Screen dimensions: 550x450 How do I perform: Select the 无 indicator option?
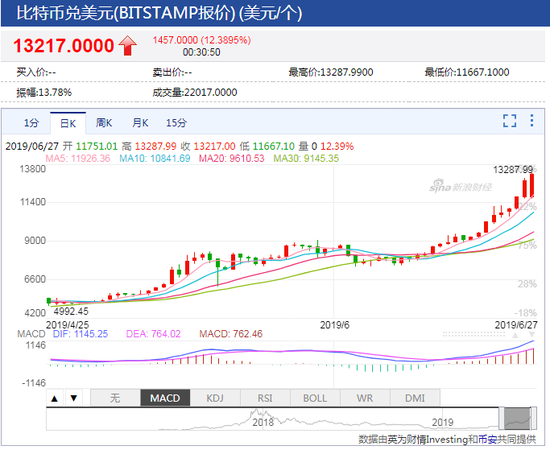tap(115, 398)
